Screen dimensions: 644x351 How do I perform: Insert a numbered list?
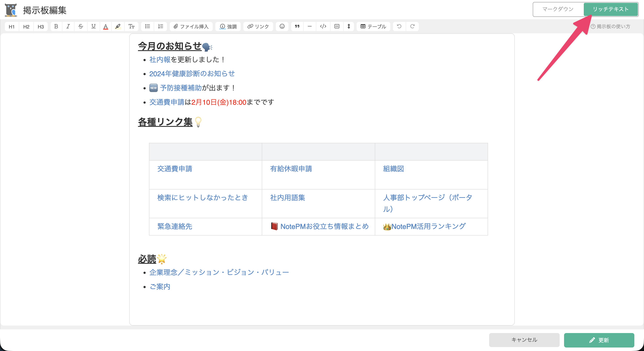click(161, 26)
